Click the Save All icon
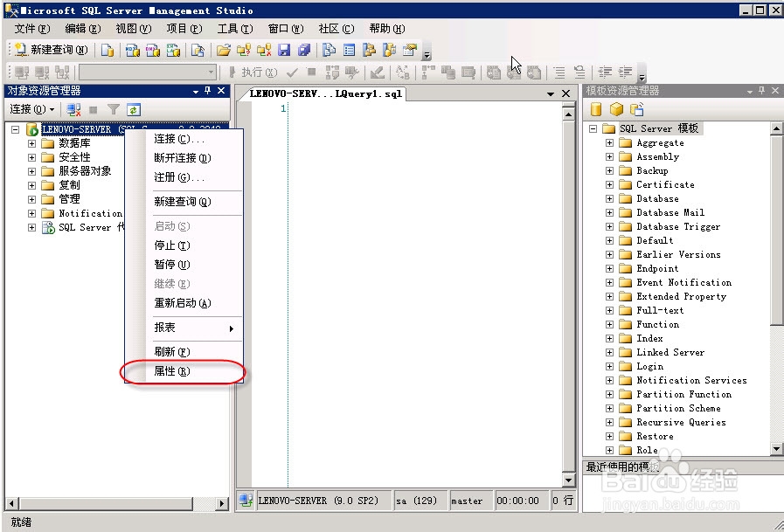Image resolution: width=784 pixels, height=532 pixels. pos(304,51)
